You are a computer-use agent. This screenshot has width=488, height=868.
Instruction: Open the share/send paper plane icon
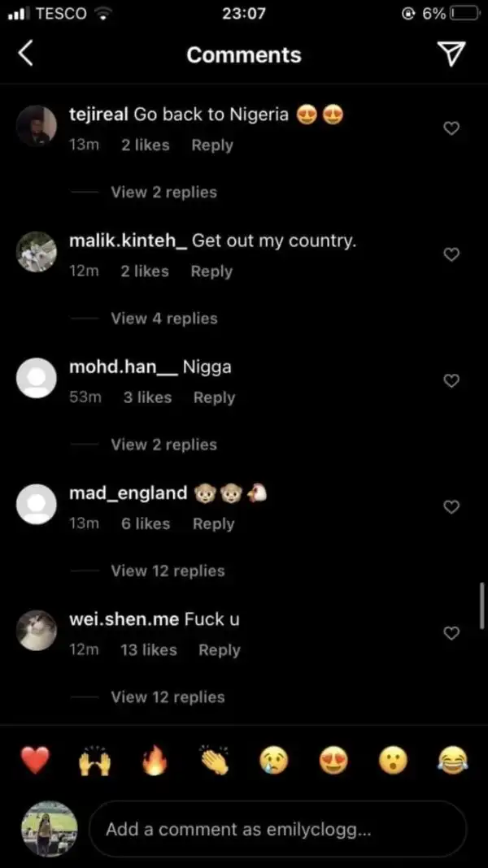point(451,54)
